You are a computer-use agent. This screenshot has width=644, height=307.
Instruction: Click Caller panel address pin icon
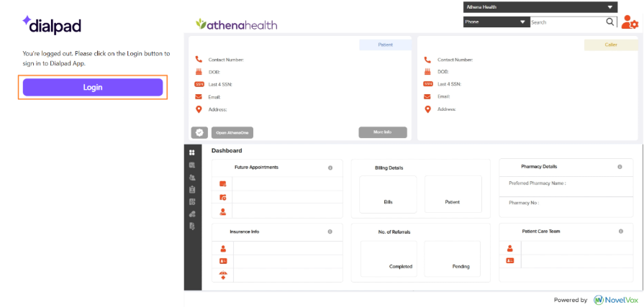(427, 109)
